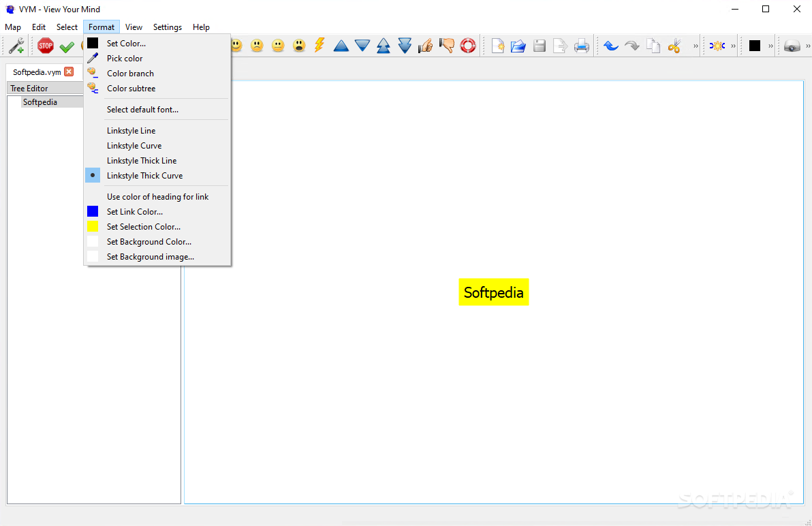Expand overflow chevron after scissors icon
This screenshot has width=812, height=526.
696,46
